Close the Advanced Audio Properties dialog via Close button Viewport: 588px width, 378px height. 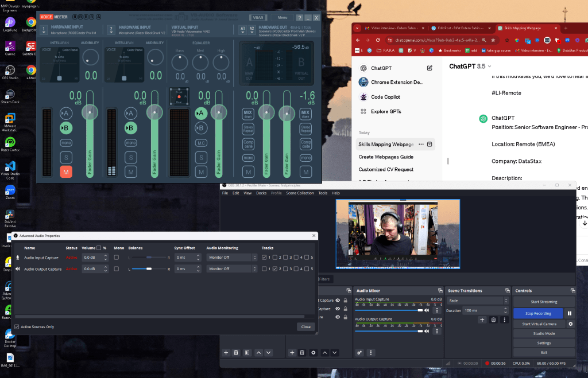pos(305,327)
